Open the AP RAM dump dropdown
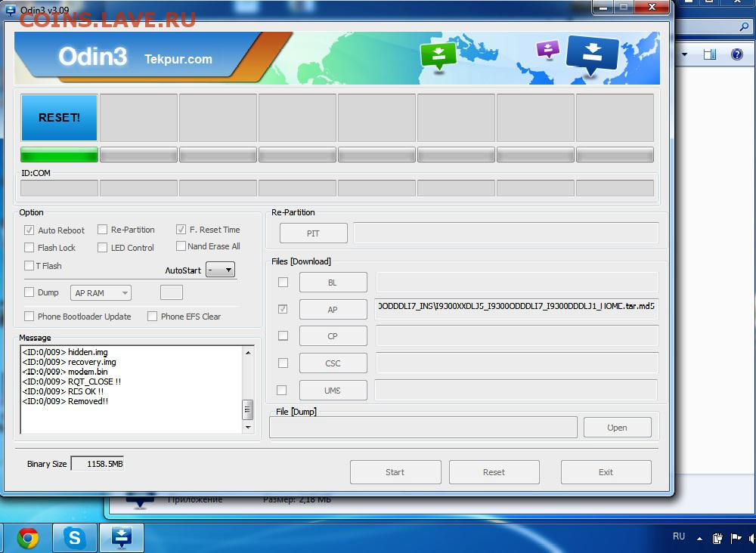Screen dimensions: 756x553 click(101, 293)
